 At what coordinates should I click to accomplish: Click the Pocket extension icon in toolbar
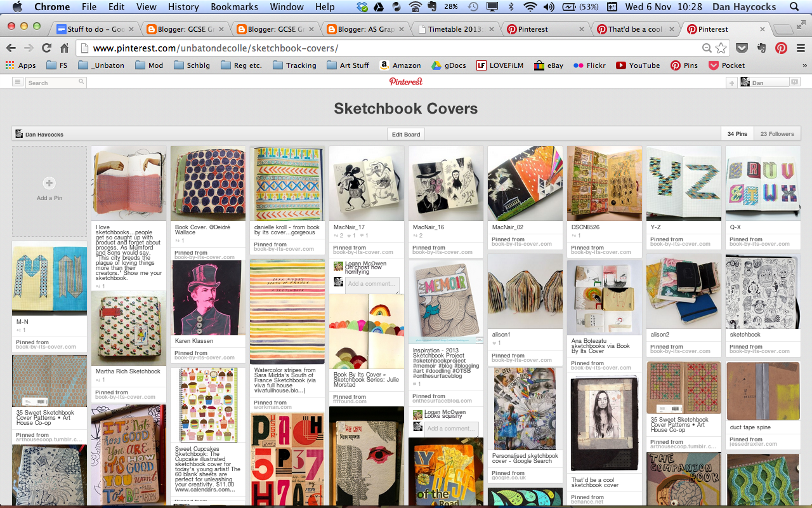tap(742, 48)
